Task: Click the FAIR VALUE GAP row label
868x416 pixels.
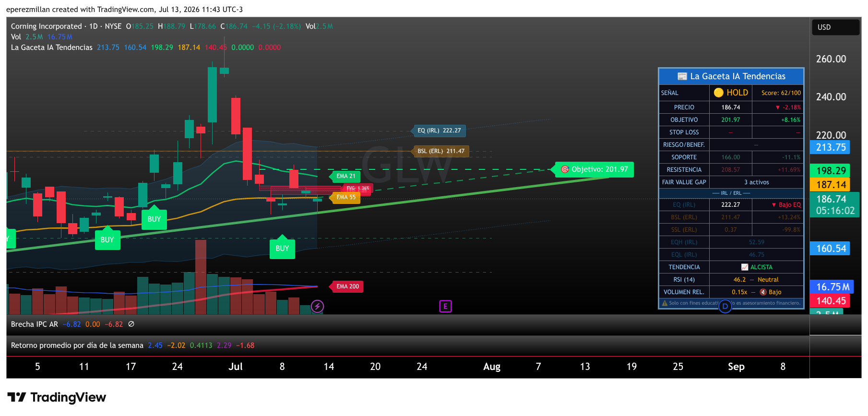Action: coord(684,182)
